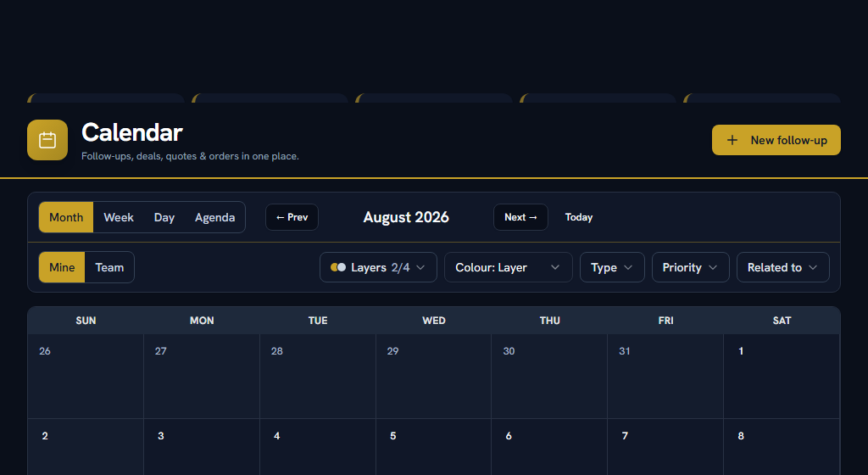Open the Priority filter dropdown
868x475 pixels.
[690, 267]
